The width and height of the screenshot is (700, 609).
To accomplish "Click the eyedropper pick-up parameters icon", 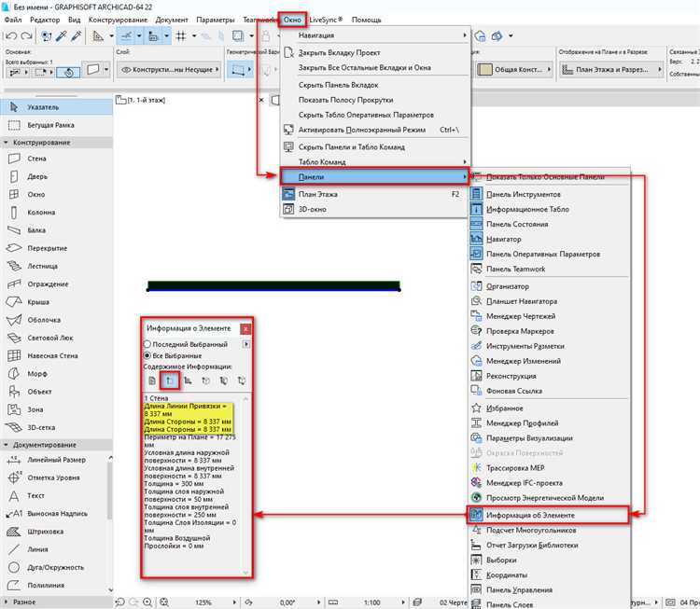I will coord(62,35).
